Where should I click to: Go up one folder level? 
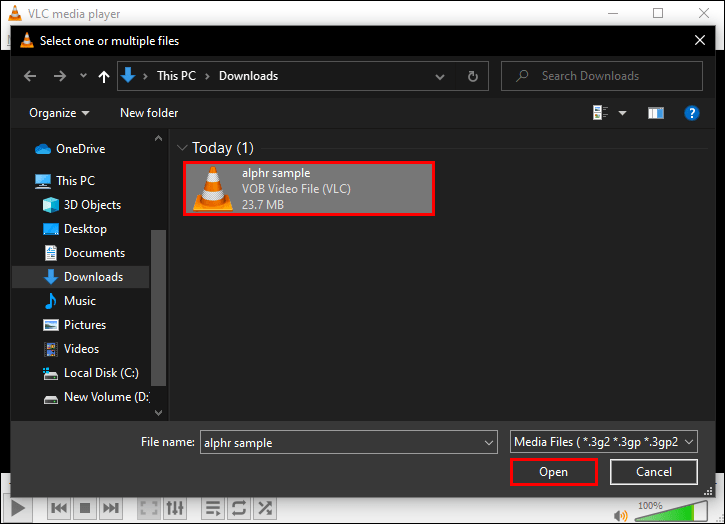pyautogui.click(x=104, y=76)
